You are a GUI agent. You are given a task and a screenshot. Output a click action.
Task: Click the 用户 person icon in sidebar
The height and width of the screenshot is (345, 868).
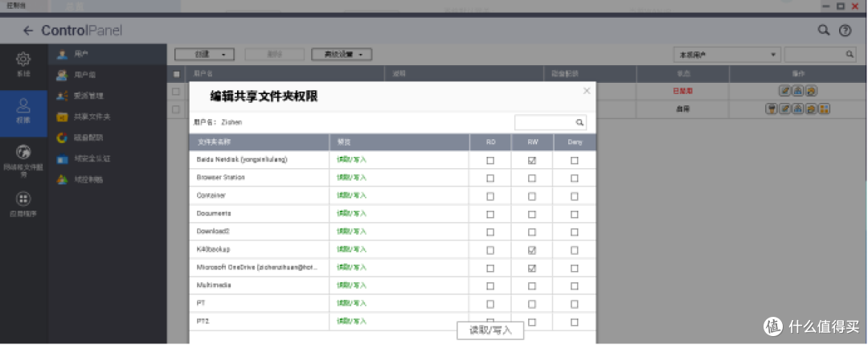pos(63,54)
